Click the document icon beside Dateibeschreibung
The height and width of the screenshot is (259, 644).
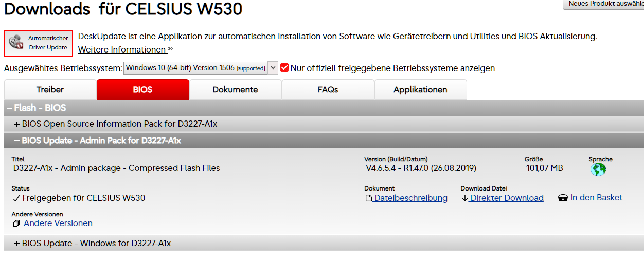coord(368,198)
